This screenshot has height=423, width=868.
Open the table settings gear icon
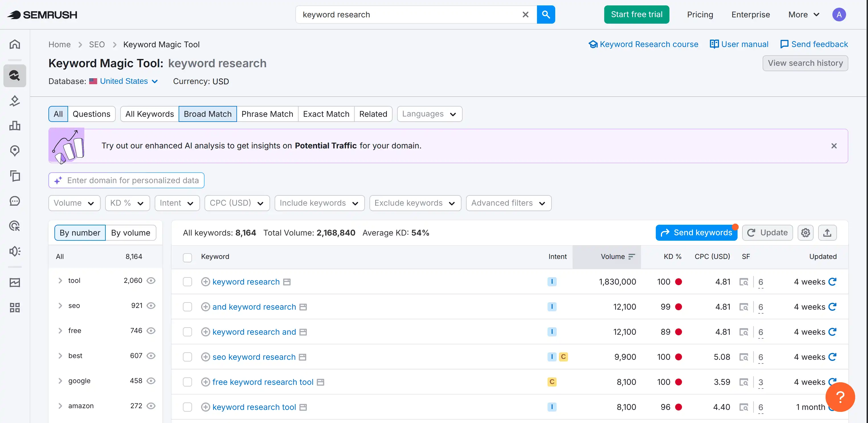click(x=806, y=232)
